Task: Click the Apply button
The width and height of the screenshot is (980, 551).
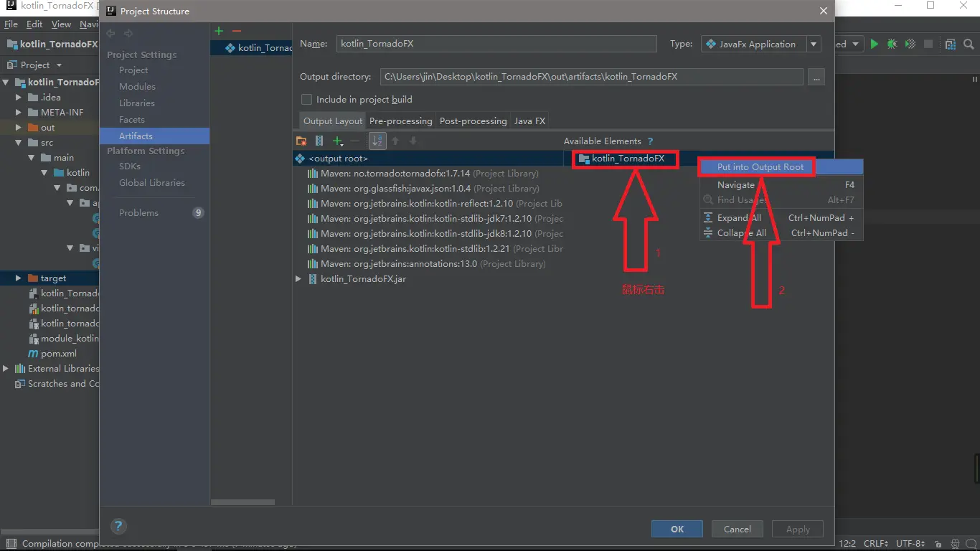Action: [798, 529]
